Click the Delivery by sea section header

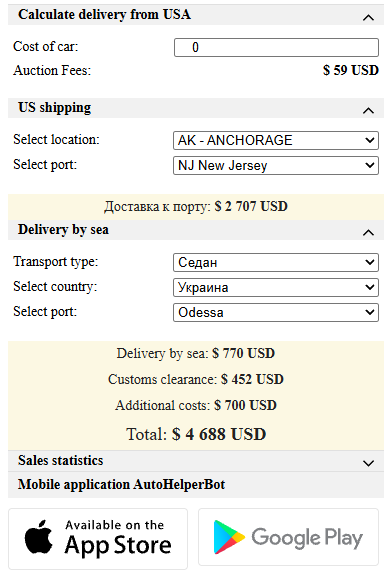tap(196, 230)
